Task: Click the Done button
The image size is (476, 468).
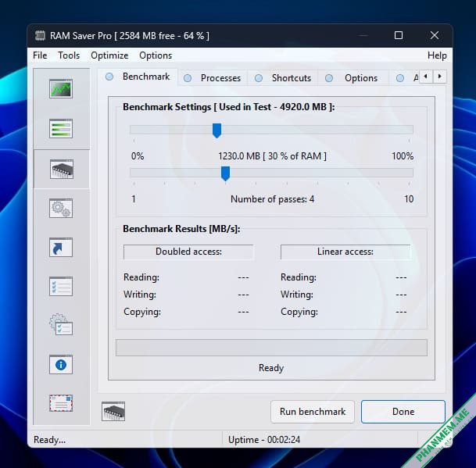Action: [x=403, y=412]
